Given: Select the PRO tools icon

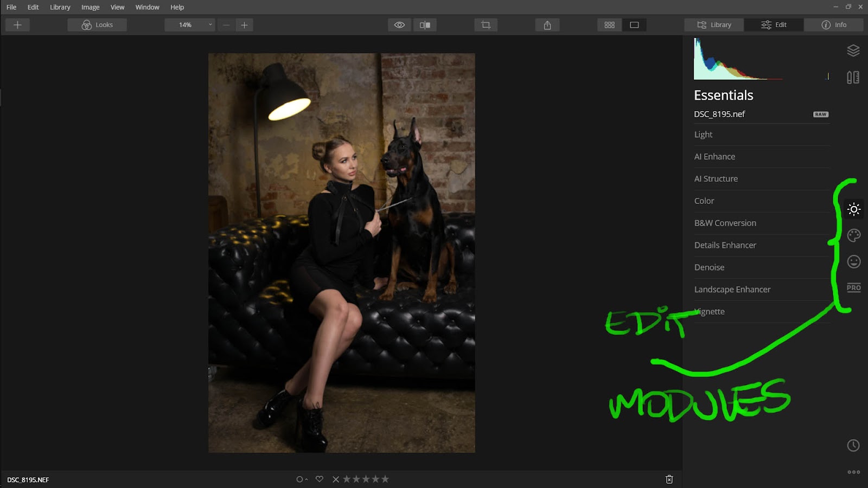Looking at the screenshot, I should pos(854,287).
